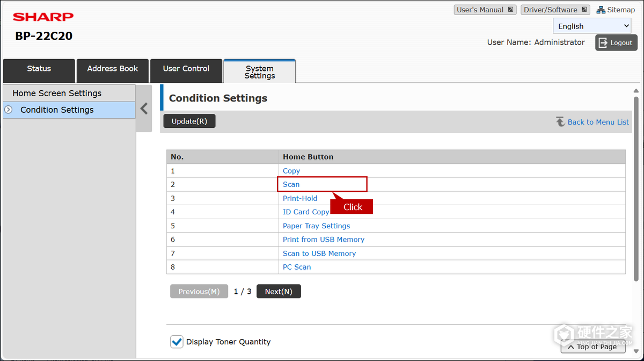Screen dimensions: 644x361
Task: Switch to the Status tab
Action: click(39, 70)
